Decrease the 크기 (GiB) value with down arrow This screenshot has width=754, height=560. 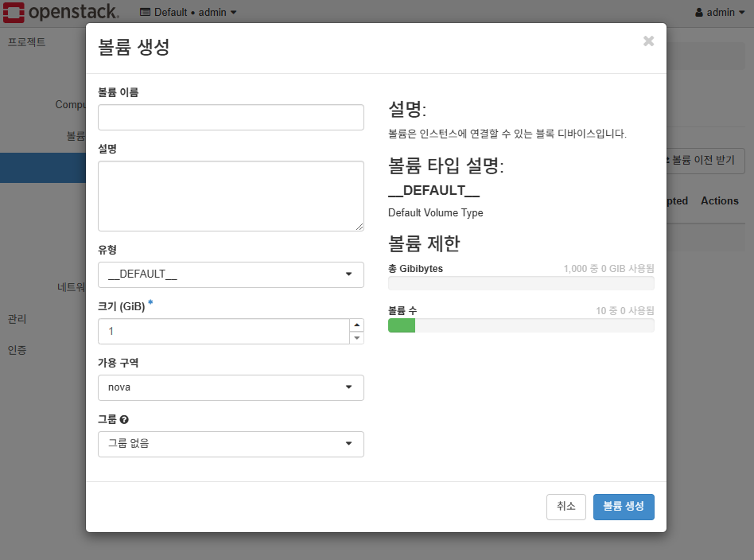(357, 338)
